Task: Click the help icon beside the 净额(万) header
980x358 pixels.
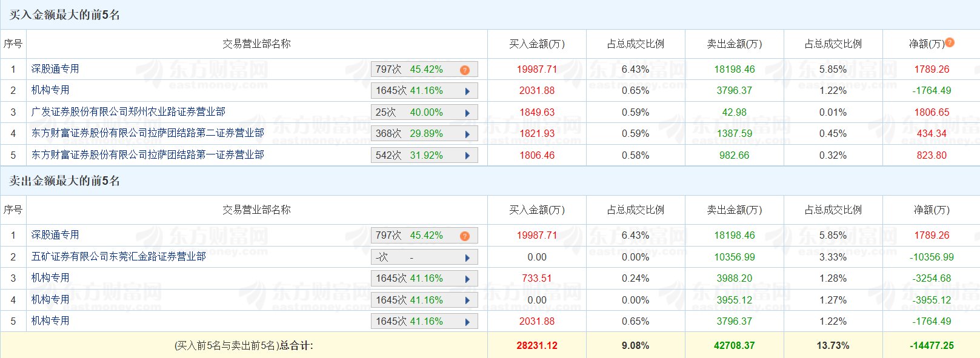Action: point(950,42)
